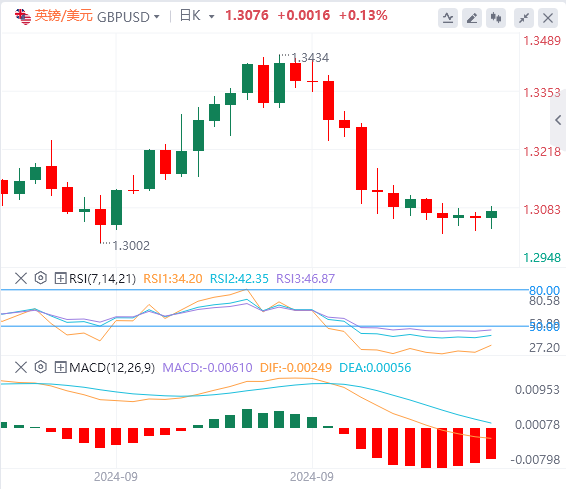Remove the RSI indicator panel

tap(21, 278)
